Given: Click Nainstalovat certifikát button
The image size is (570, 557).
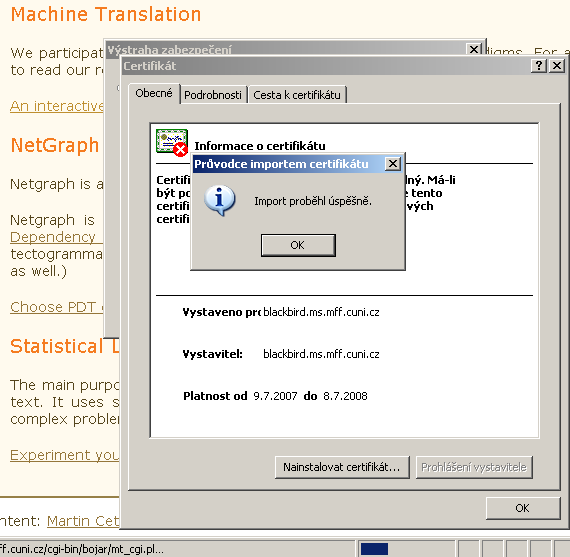Looking at the screenshot, I should [x=342, y=467].
